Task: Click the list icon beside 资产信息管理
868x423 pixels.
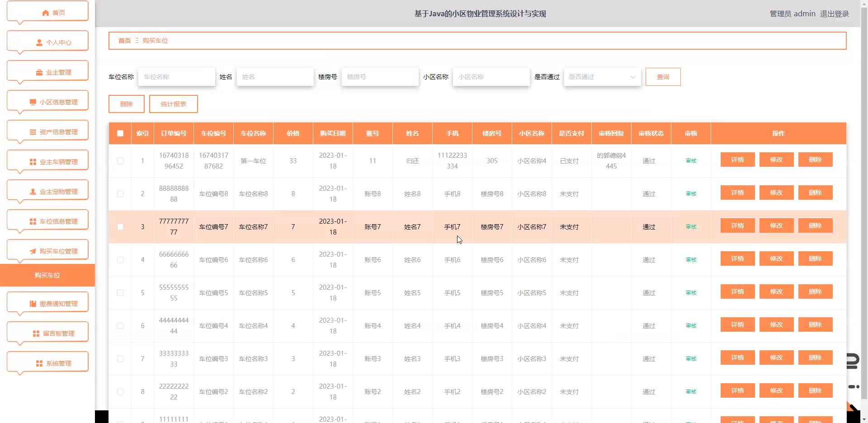Action: 33,132
